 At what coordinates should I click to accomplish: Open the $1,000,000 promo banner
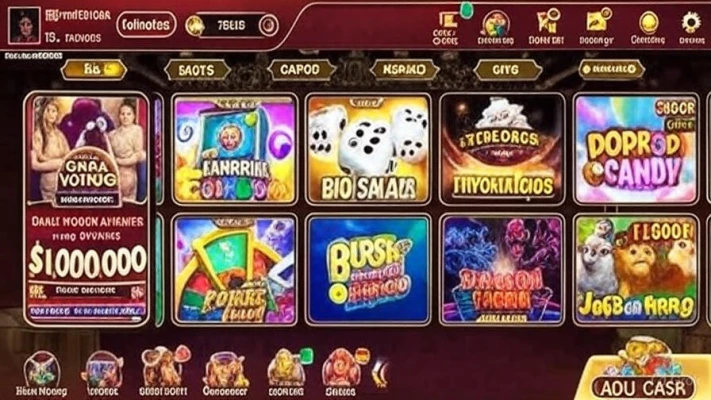87,209
